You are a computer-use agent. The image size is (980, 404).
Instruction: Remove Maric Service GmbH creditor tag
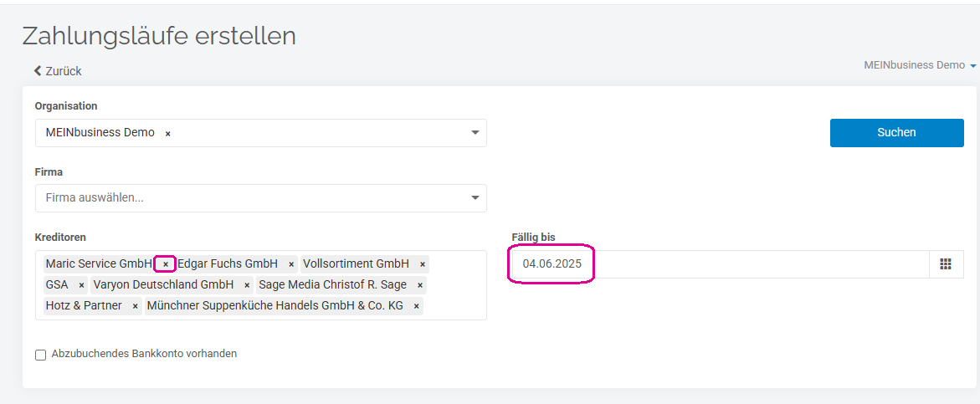(166, 264)
